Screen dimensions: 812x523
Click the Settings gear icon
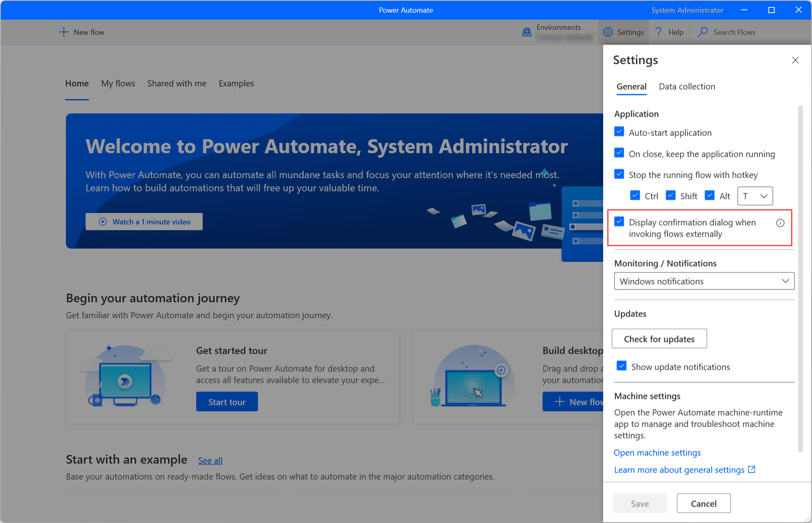pos(607,32)
